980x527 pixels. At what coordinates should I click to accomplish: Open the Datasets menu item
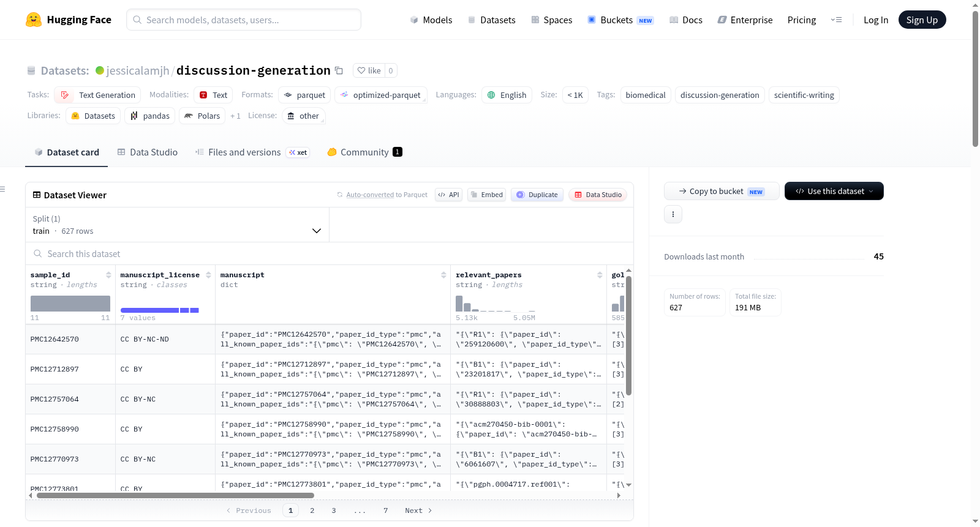pyautogui.click(x=491, y=20)
